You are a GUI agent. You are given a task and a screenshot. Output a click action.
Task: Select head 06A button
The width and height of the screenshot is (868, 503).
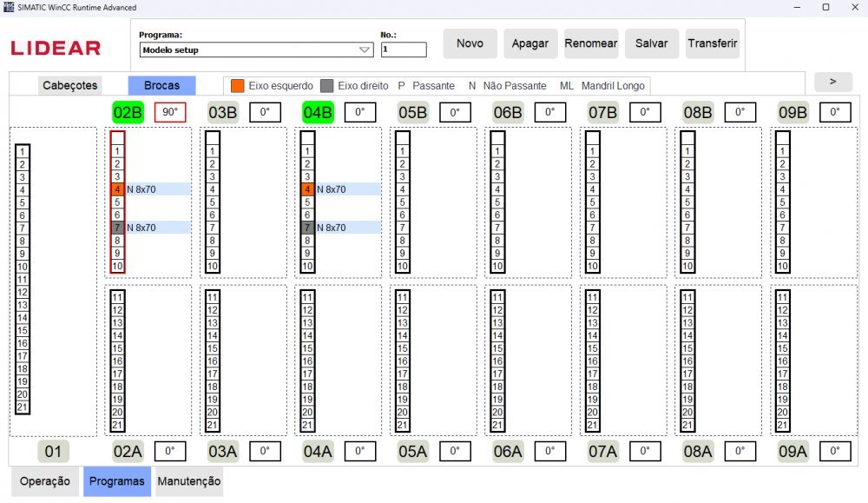(508, 452)
